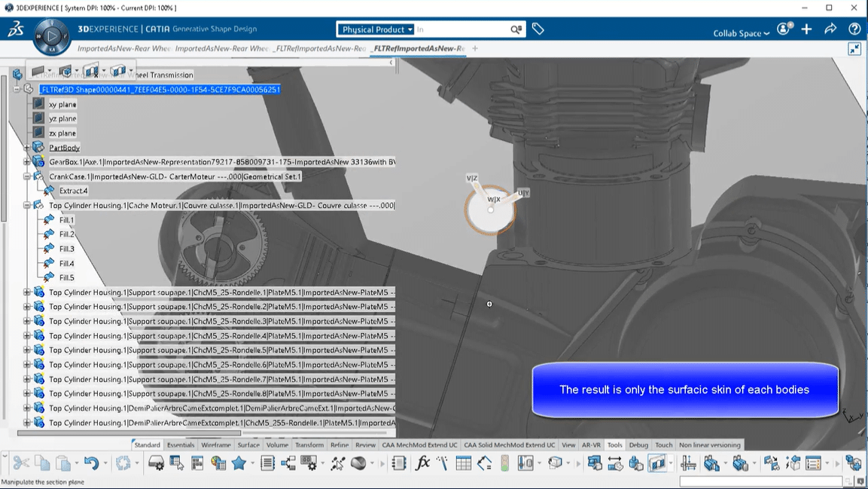This screenshot has width=868, height=489.
Task: Click the blue star favorites icon
Action: pos(239,463)
